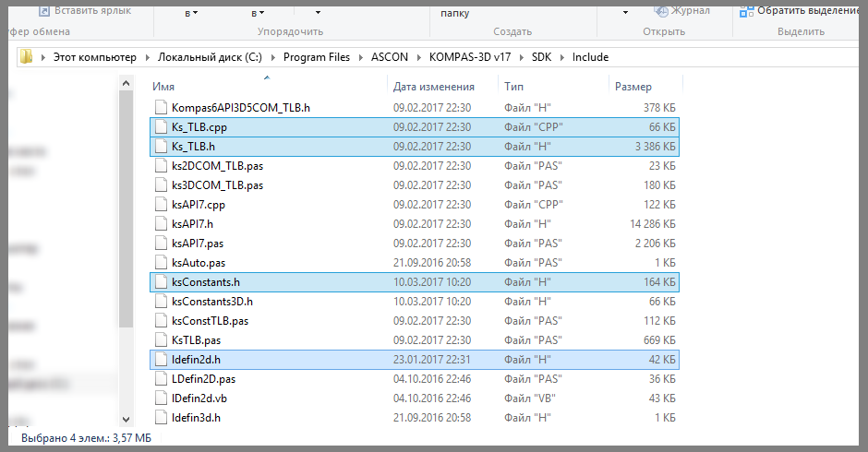Image resolution: width=868 pixels, height=452 pixels.
Task: Click the KsTLB.pas file icon
Action: (161, 339)
